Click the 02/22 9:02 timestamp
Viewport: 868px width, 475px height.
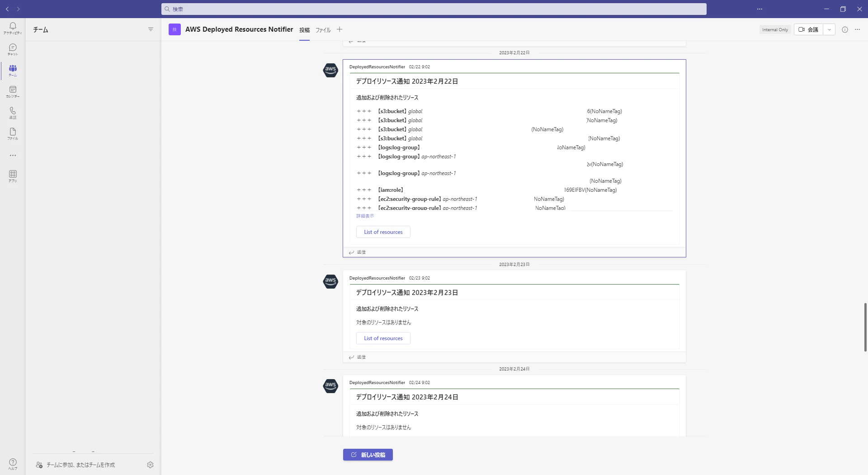[419, 67]
